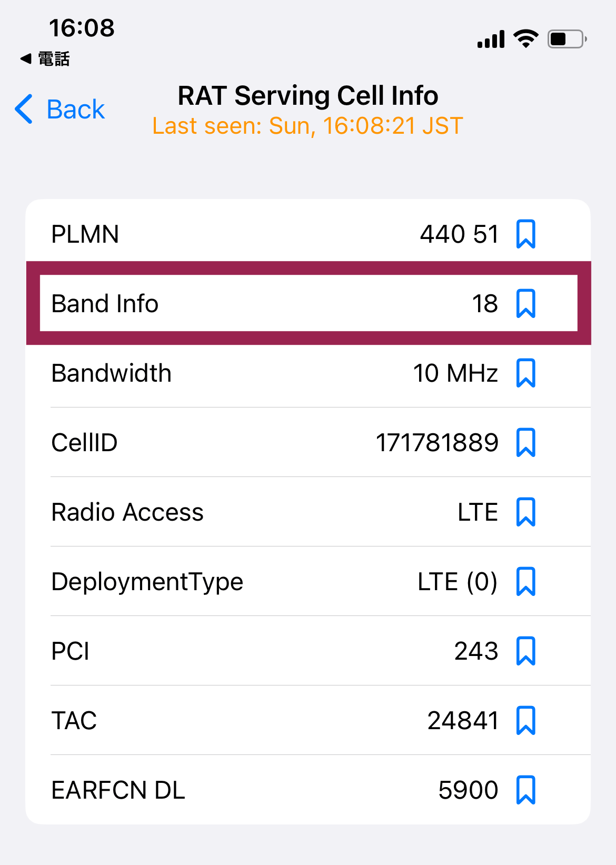Tap the bookmark icon for Band Info
Viewport: 616px width, 865px height.
525,304
